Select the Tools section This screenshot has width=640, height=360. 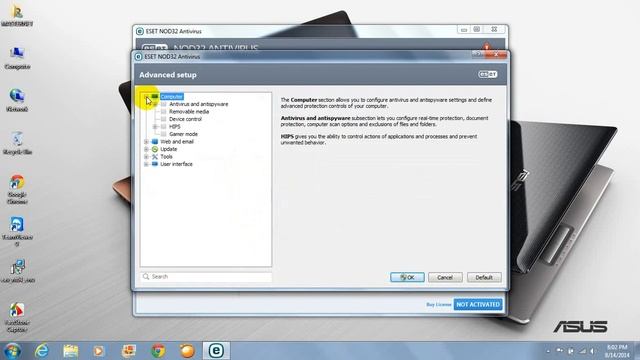pos(166,157)
